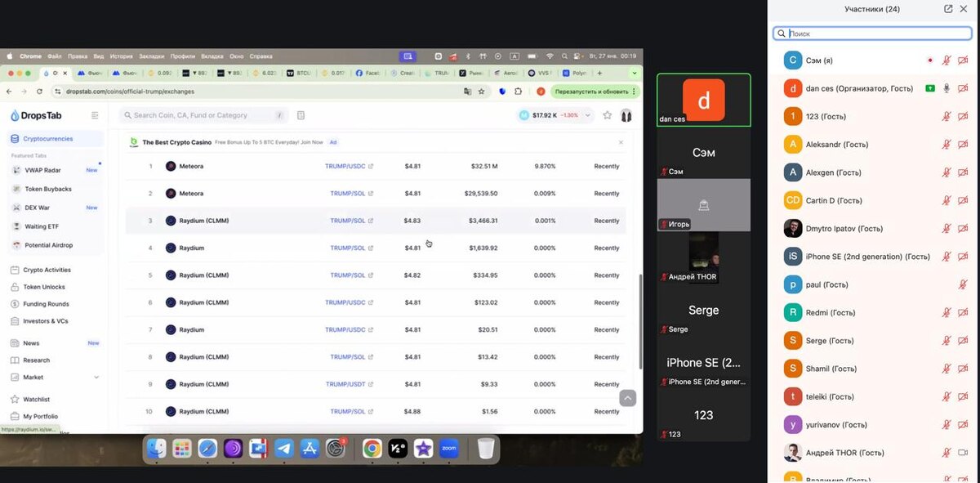Screen dimensions: 980x483
Task: Open Trash in the Dock
Action: pos(486,448)
